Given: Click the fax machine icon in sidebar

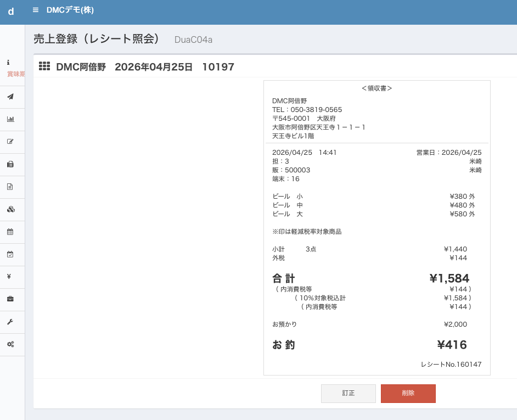Looking at the screenshot, I should (10, 164).
